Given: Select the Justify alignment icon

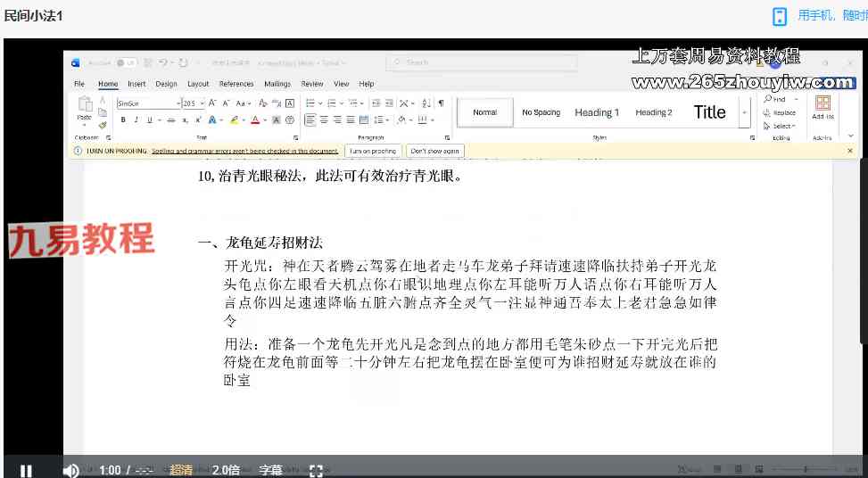Looking at the screenshot, I should point(351,120).
